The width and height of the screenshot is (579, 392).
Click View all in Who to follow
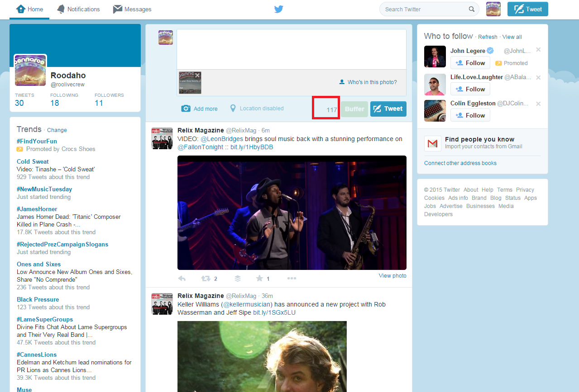tap(512, 37)
